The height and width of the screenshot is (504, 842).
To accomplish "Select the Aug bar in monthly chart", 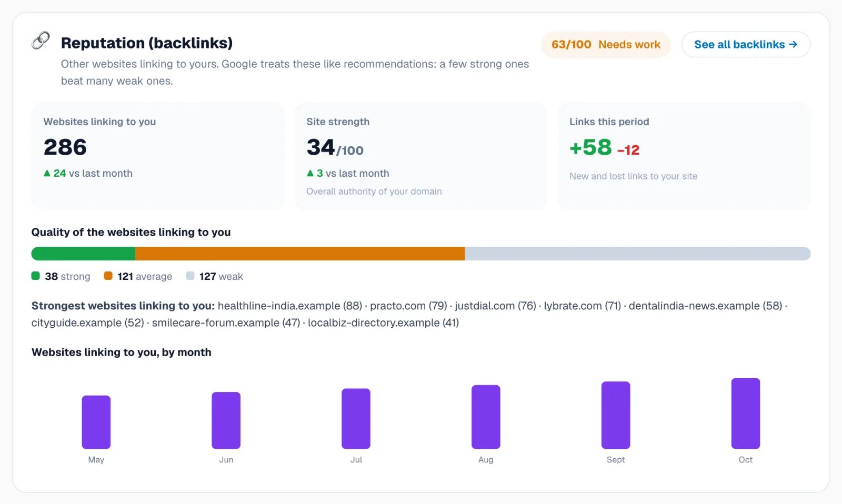I will pos(486,417).
